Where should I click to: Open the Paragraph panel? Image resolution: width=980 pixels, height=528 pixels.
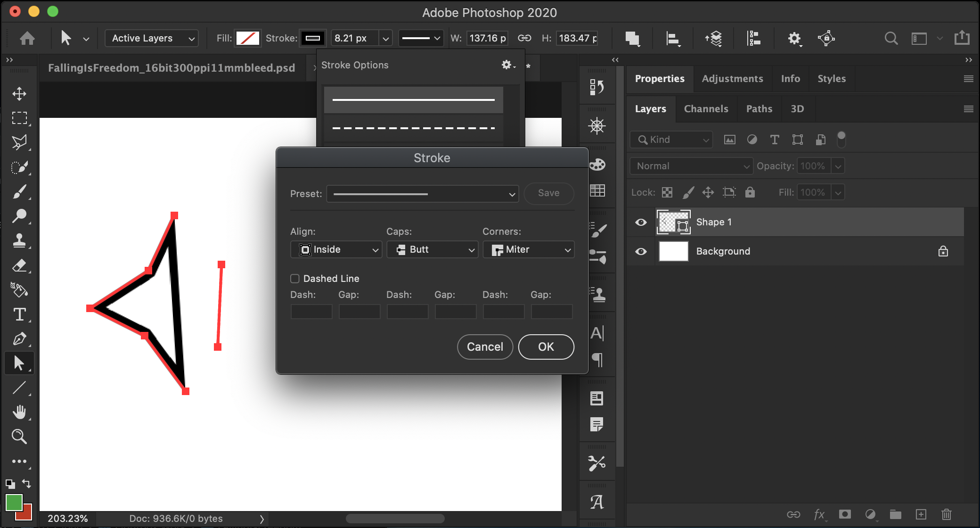596,360
